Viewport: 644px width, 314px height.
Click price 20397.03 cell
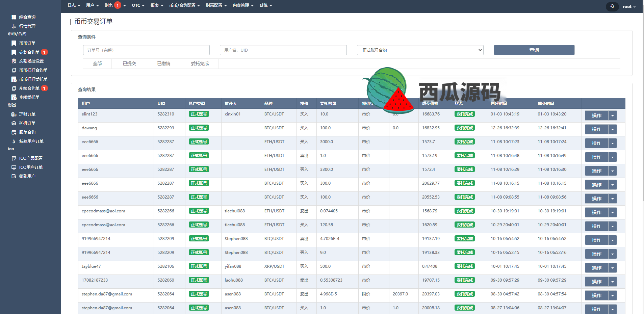[431, 294]
